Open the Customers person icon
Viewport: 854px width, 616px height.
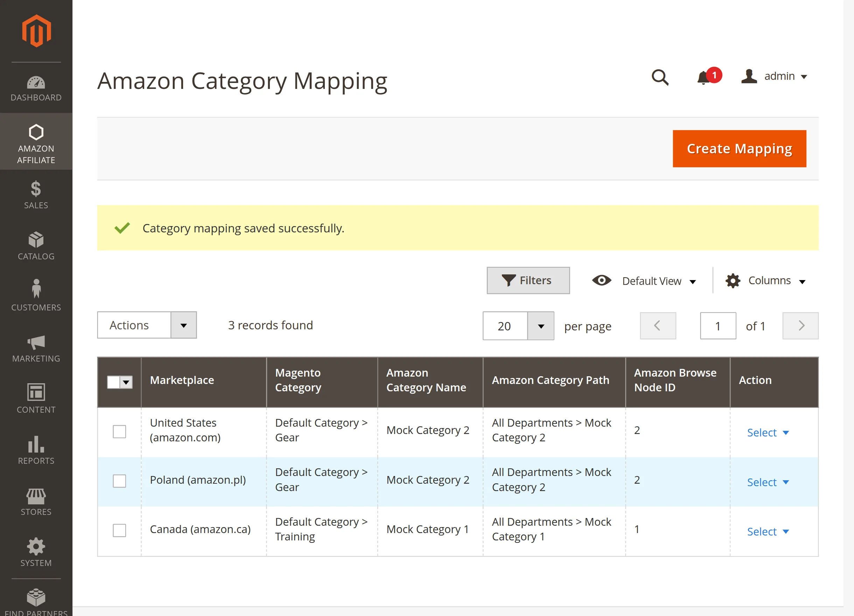point(36,289)
